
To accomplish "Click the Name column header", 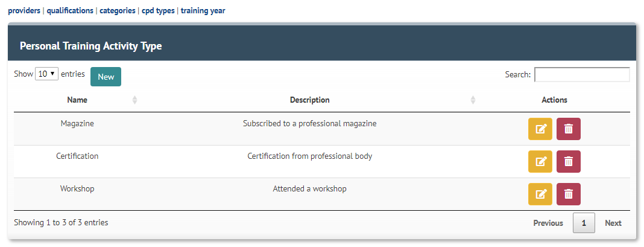I will (77, 100).
